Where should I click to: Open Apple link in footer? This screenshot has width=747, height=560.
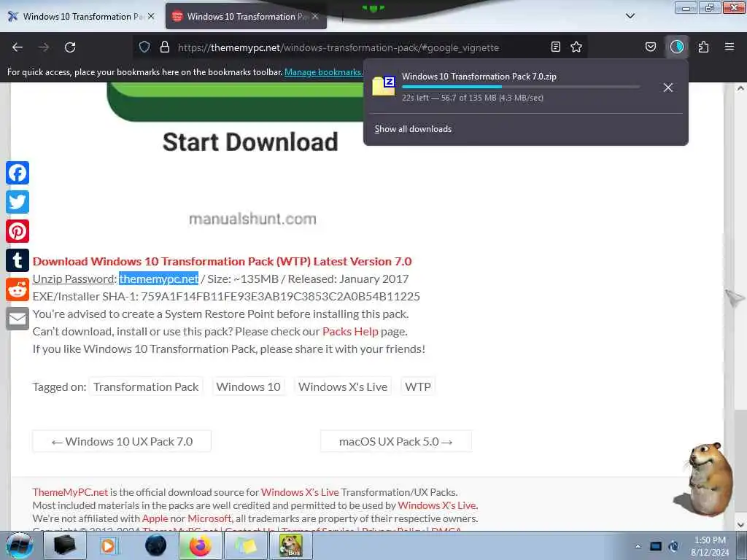point(155,518)
